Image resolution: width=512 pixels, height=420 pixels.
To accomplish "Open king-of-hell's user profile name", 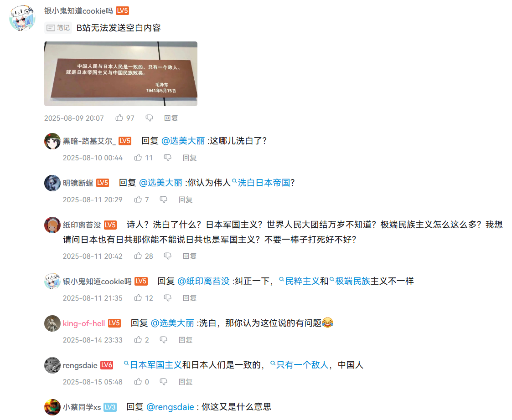I will 84,323.
